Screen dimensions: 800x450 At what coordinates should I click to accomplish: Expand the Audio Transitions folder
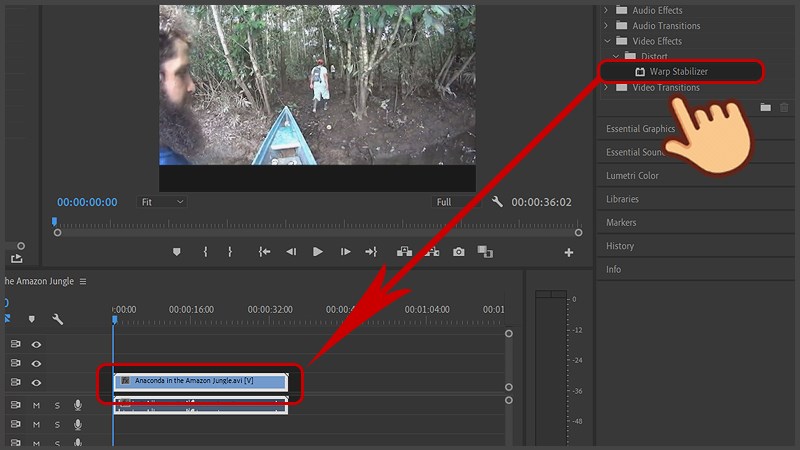coord(606,26)
